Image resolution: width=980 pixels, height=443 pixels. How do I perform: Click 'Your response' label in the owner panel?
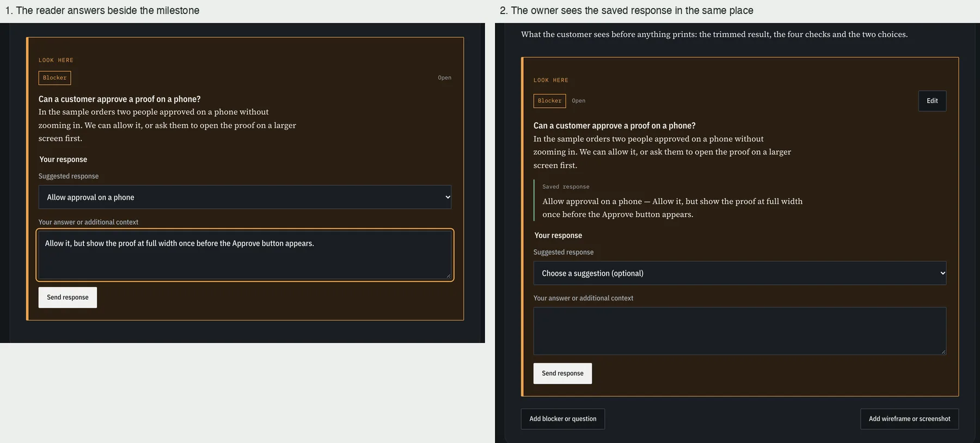click(x=558, y=236)
